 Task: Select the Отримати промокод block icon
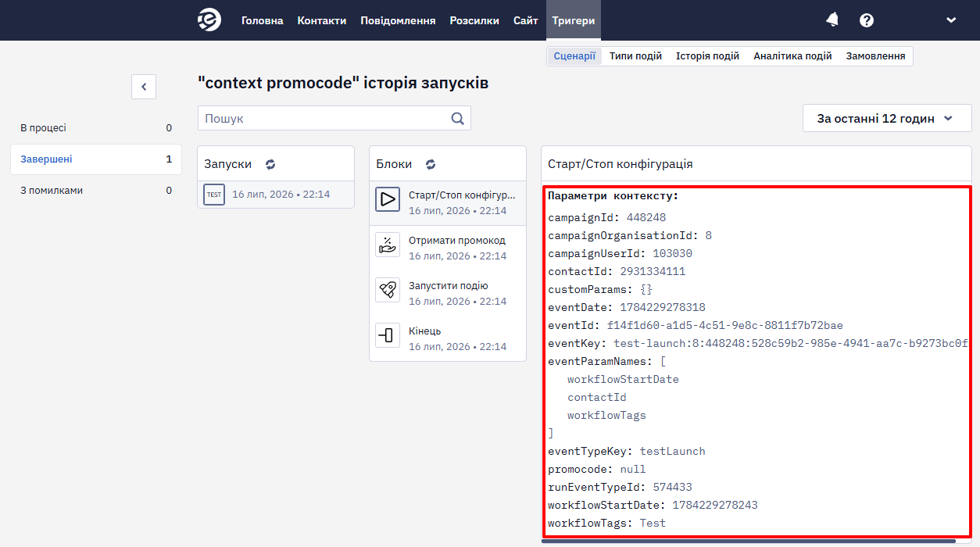[388, 245]
